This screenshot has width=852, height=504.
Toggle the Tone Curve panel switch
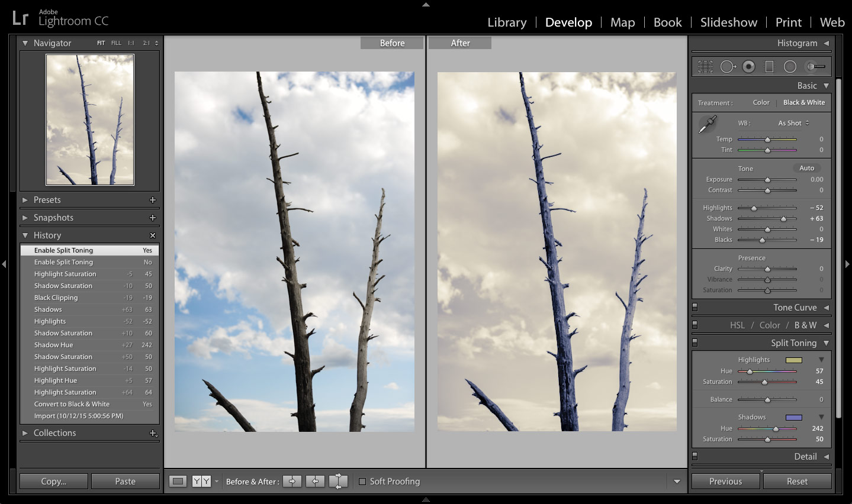coord(695,307)
